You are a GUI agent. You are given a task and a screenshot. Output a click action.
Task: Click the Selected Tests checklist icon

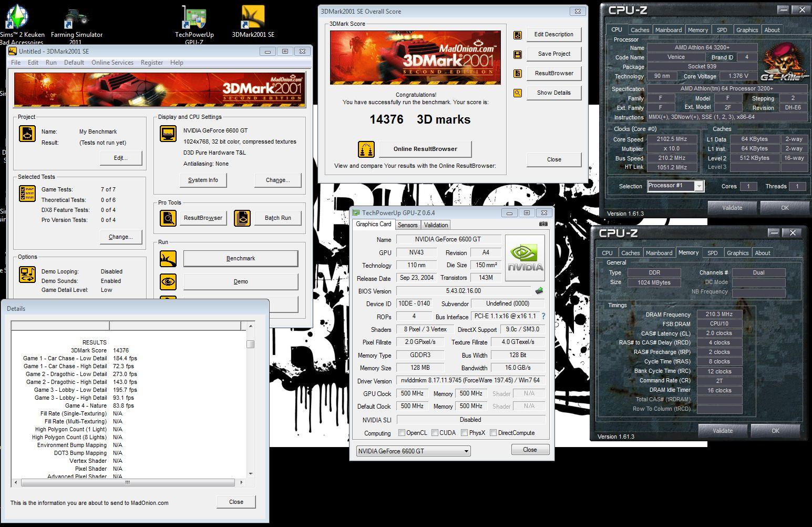tap(27, 194)
